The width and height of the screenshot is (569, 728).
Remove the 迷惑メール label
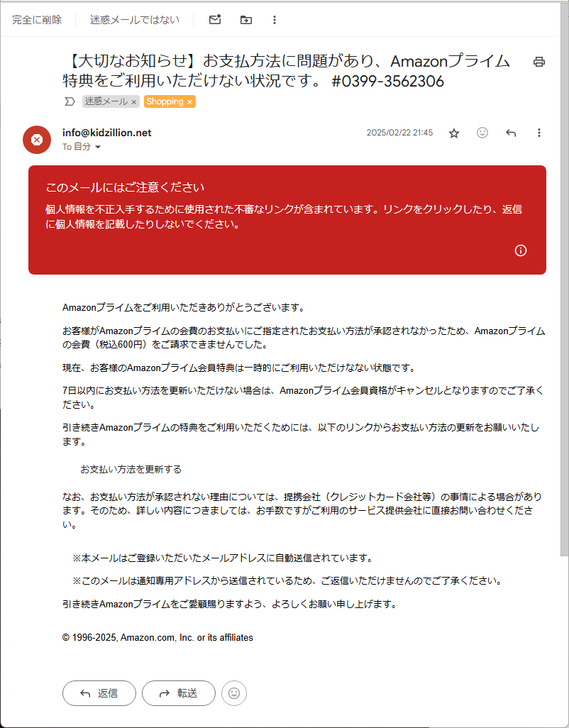click(x=133, y=102)
